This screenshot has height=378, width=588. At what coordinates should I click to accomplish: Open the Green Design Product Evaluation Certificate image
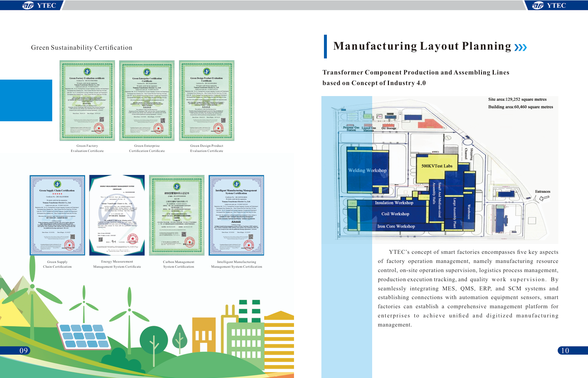coord(207,100)
